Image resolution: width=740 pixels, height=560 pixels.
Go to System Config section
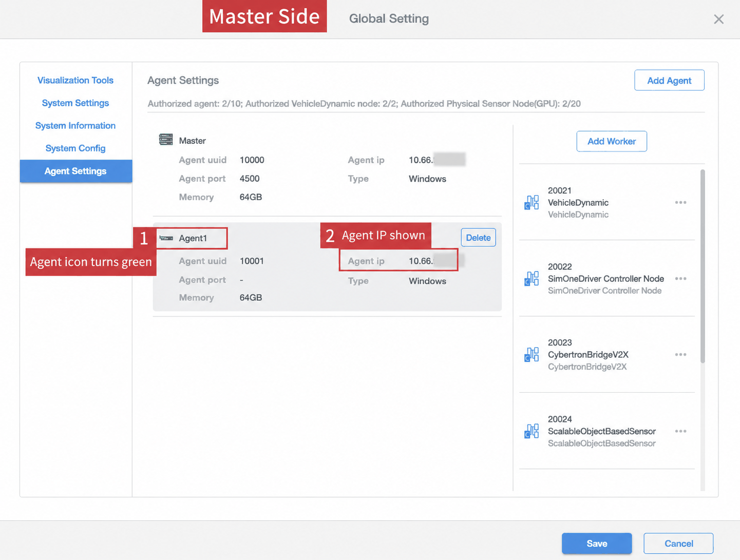(x=75, y=148)
